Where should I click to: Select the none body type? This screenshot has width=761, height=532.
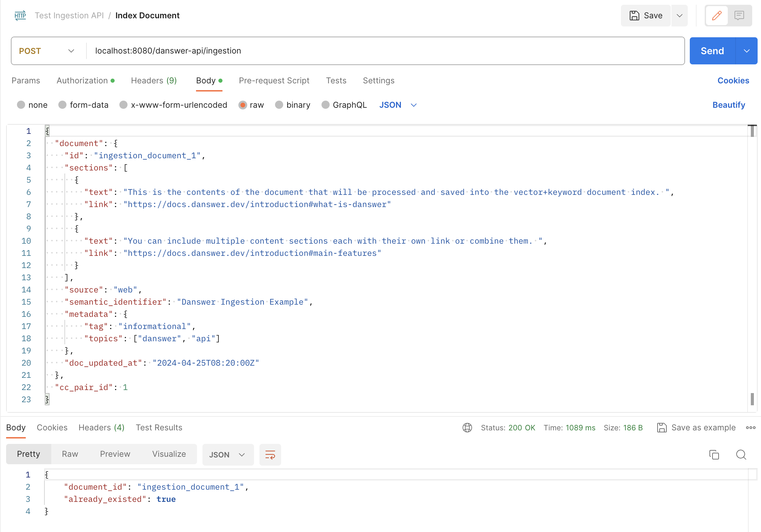pos(21,105)
